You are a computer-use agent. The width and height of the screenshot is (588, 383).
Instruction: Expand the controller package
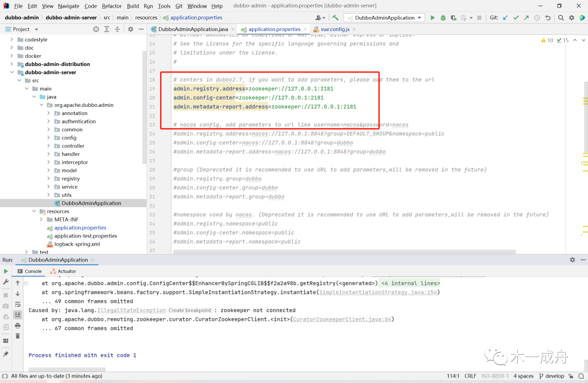point(48,146)
